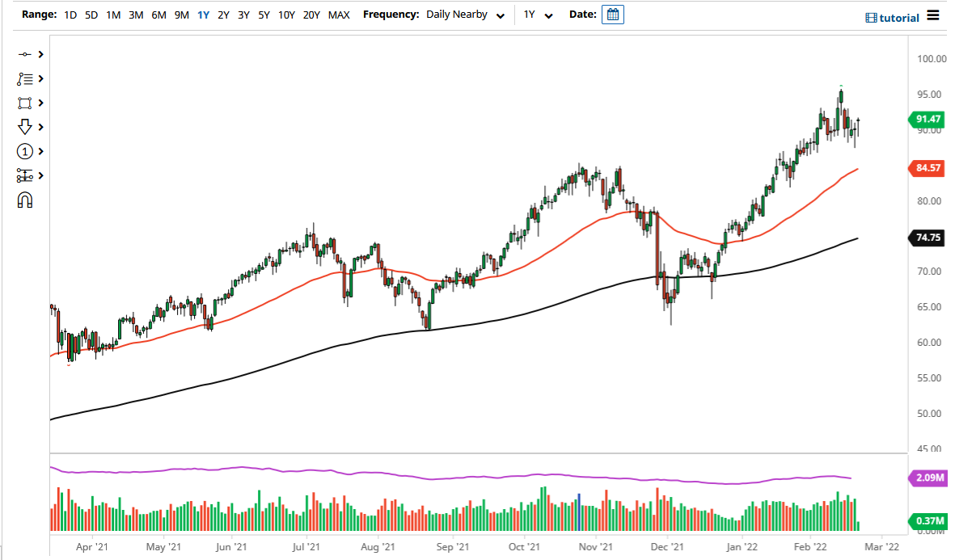This screenshot has width=955, height=560.
Task: Set range to 5Y
Action: 264,15
